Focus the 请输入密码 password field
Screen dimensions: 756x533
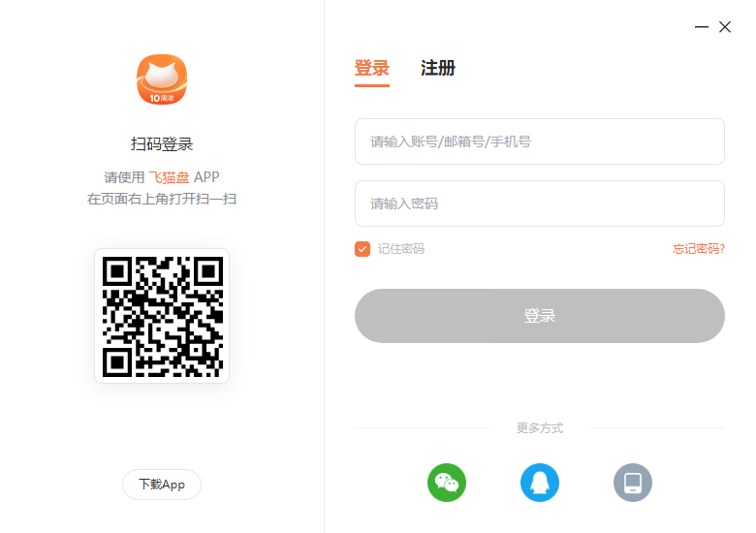(x=540, y=204)
